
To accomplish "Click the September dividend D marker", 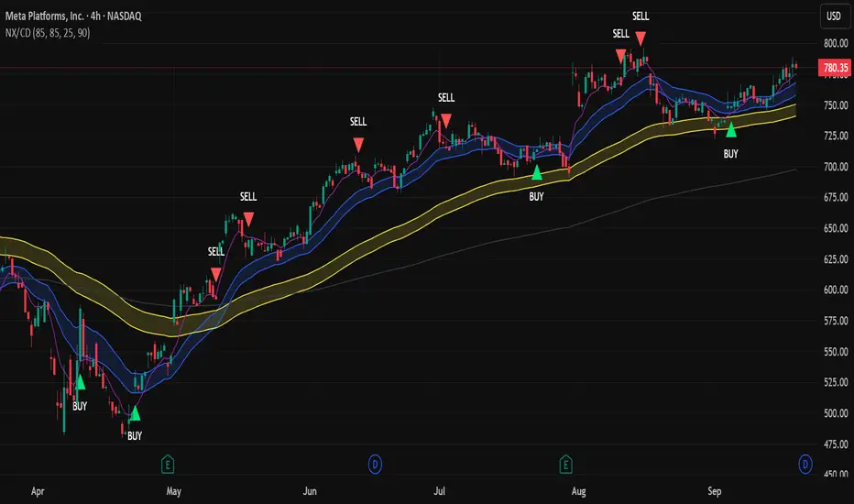I will pos(805,465).
